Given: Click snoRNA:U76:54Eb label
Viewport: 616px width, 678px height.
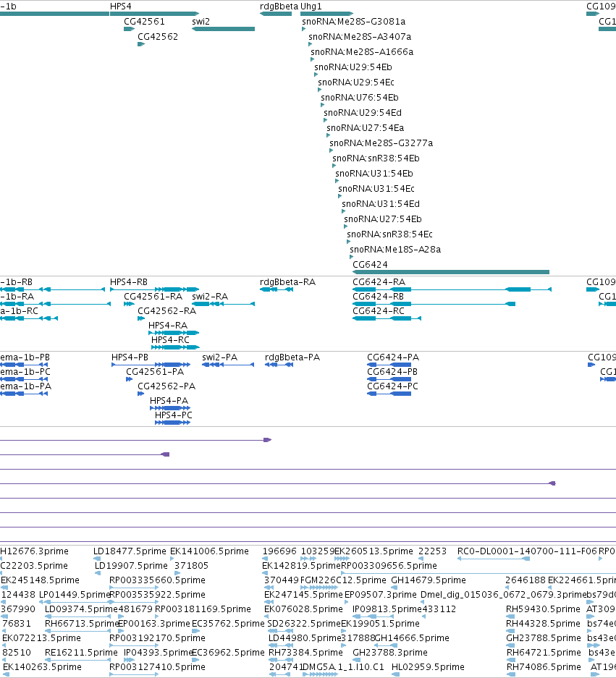Looking at the screenshot, I should [360, 97].
